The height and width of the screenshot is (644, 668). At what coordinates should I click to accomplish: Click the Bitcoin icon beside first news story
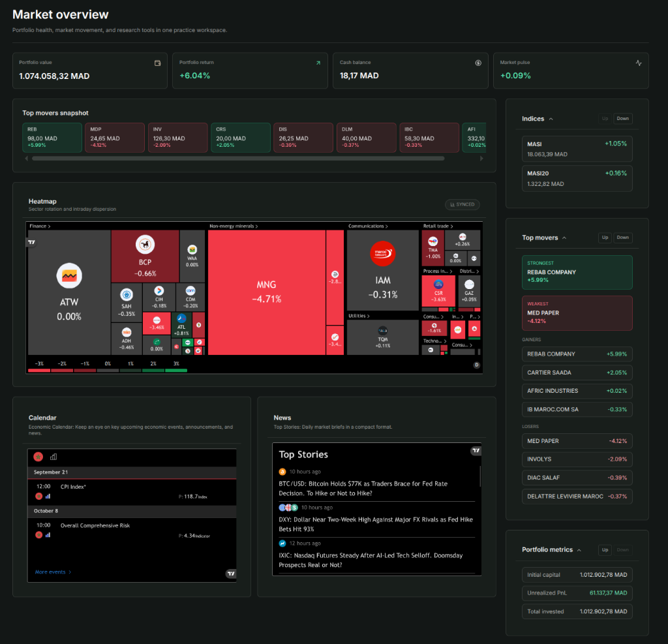coord(282,472)
